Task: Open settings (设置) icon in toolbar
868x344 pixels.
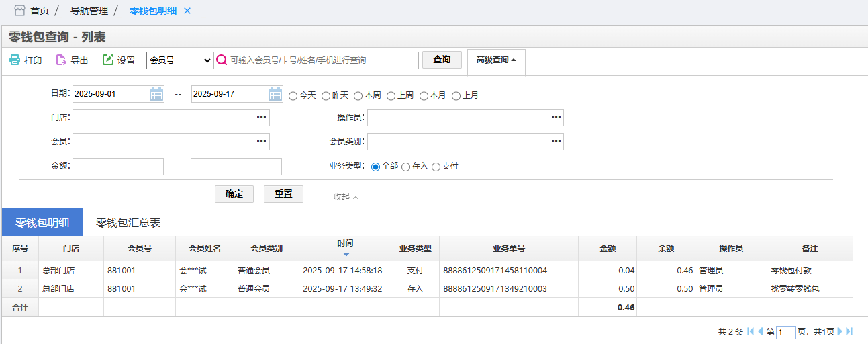Action: click(108, 60)
